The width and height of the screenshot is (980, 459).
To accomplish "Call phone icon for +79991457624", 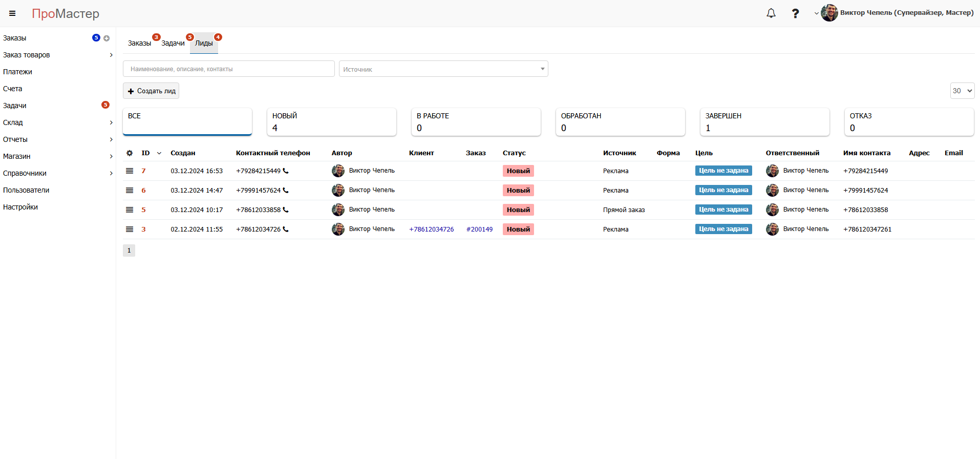I will tap(286, 191).
